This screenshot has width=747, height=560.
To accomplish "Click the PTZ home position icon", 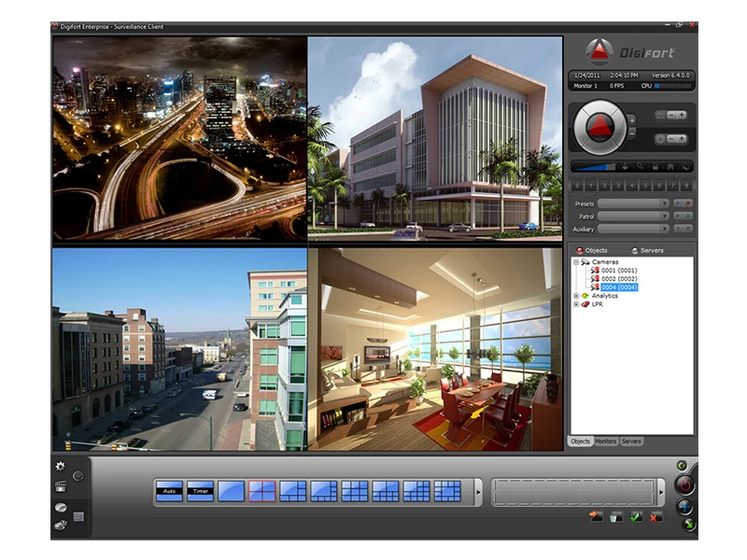I will [x=670, y=167].
